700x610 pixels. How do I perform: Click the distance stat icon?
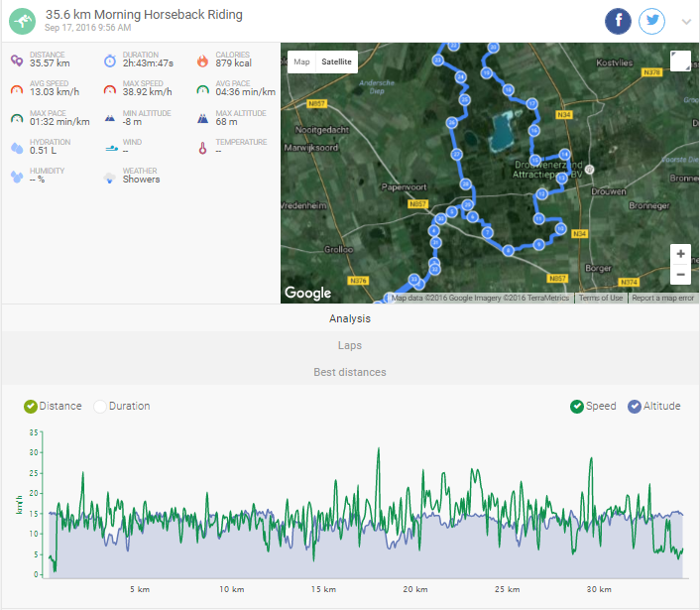17,61
